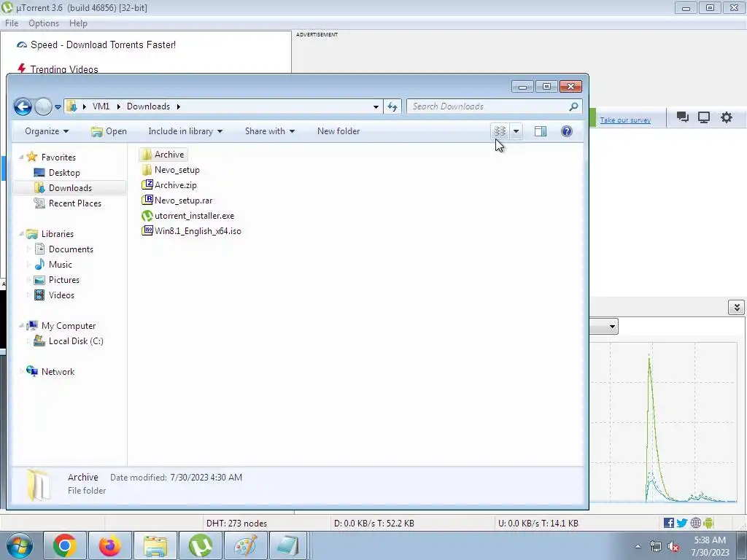Open Paint from taskbar
The width and height of the screenshot is (747, 560).
(245, 545)
